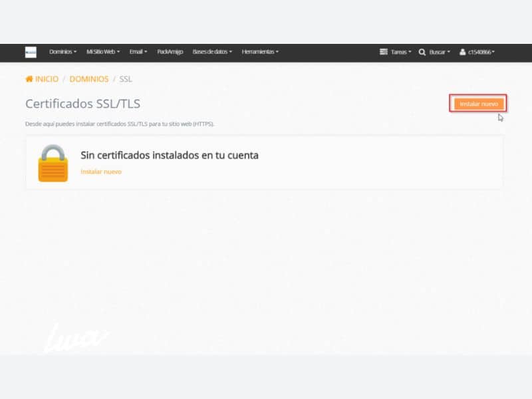Click the home icon in breadcrumb
The width and height of the screenshot is (532, 399).
[29, 79]
